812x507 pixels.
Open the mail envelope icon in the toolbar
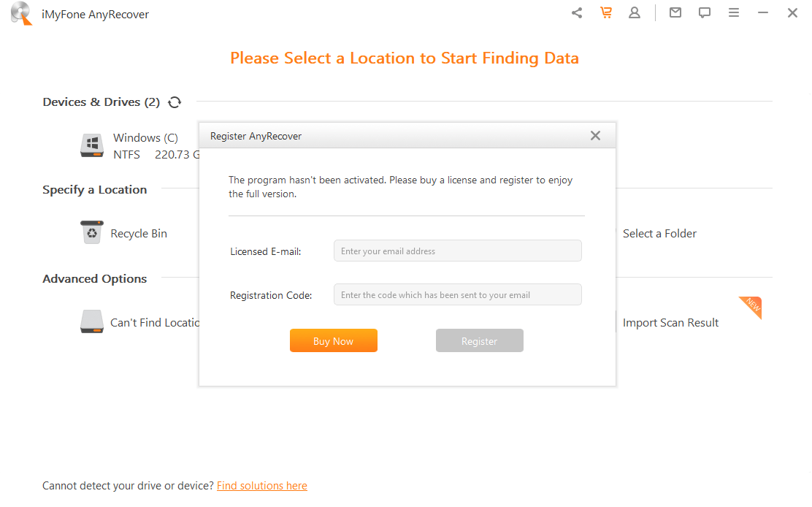click(x=675, y=12)
